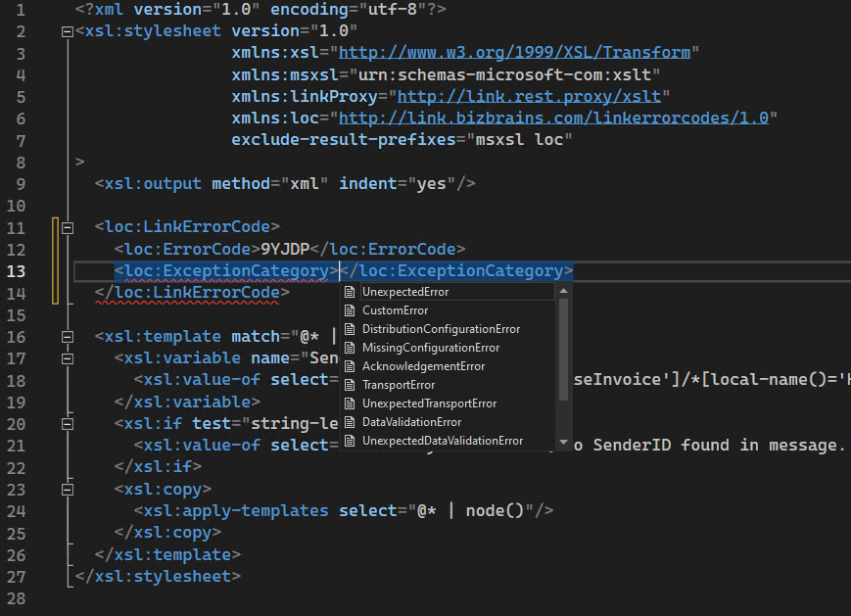Click the TransportError item icon
Viewport: 851px width, 616px height.
coord(350,384)
